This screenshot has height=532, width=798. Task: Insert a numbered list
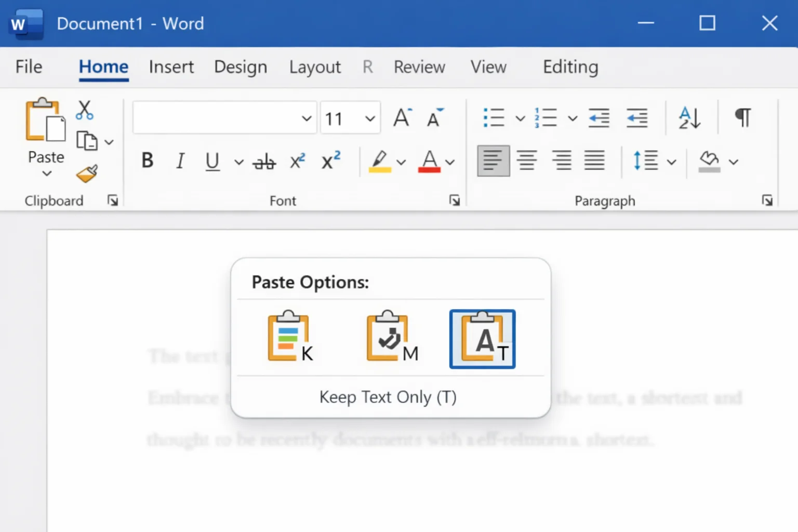click(x=546, y=118)
